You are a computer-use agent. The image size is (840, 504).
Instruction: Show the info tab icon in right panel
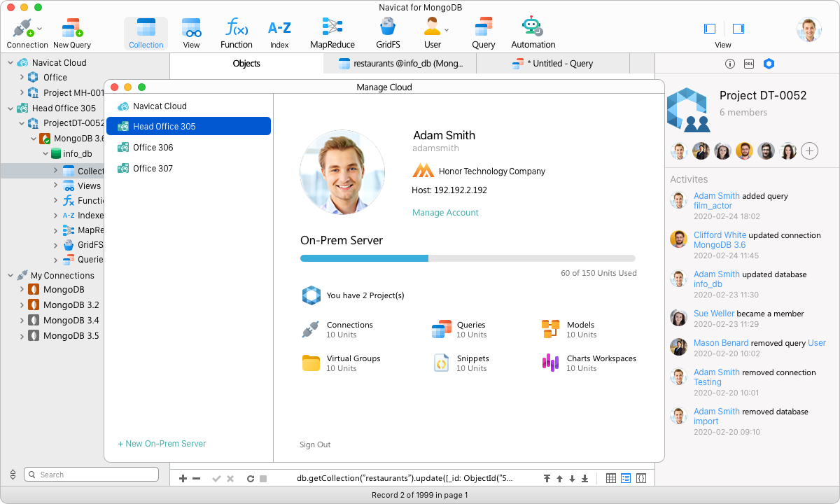730,64
